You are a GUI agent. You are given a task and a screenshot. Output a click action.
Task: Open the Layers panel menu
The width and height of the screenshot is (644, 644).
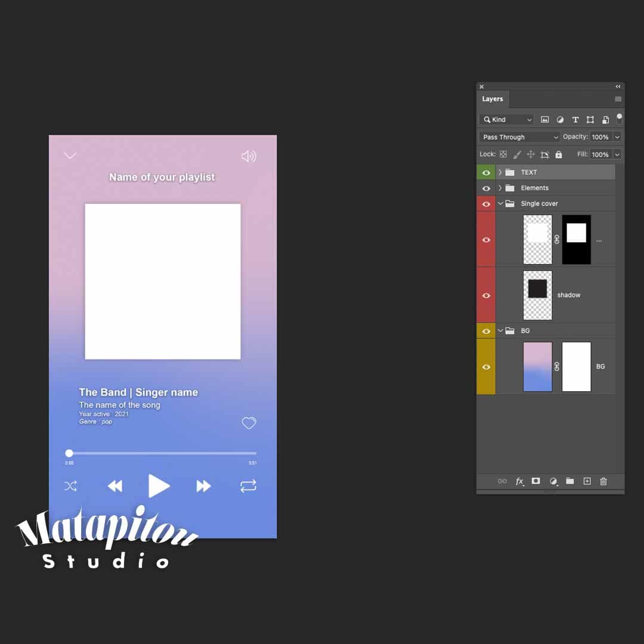618,99
